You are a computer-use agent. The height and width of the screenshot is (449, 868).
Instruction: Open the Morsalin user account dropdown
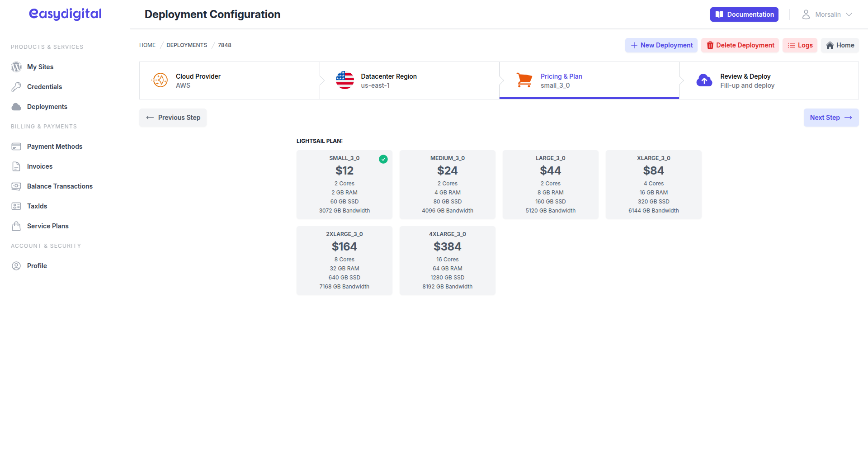point(827,14)
